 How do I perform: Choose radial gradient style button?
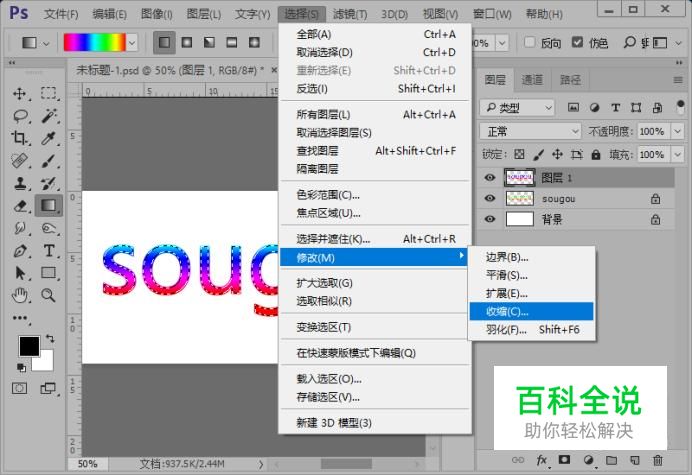pyautogui.click(x=187, y=42)
